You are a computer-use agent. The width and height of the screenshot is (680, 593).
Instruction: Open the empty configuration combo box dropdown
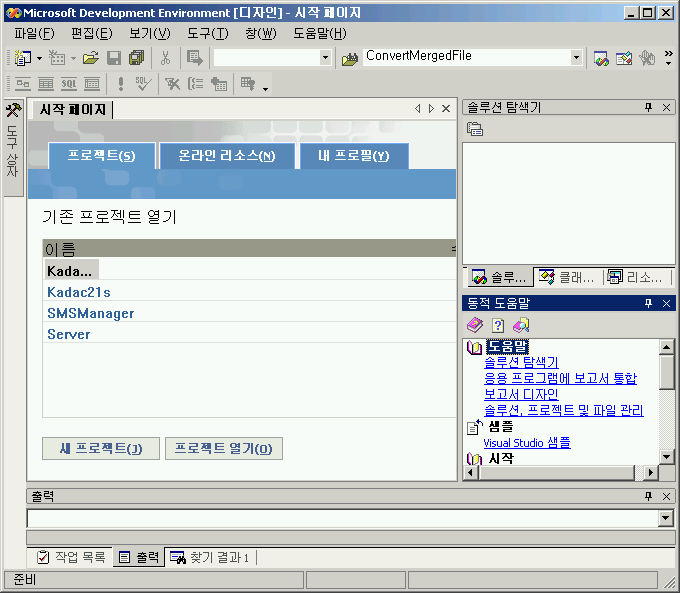[x=325, y=58]
